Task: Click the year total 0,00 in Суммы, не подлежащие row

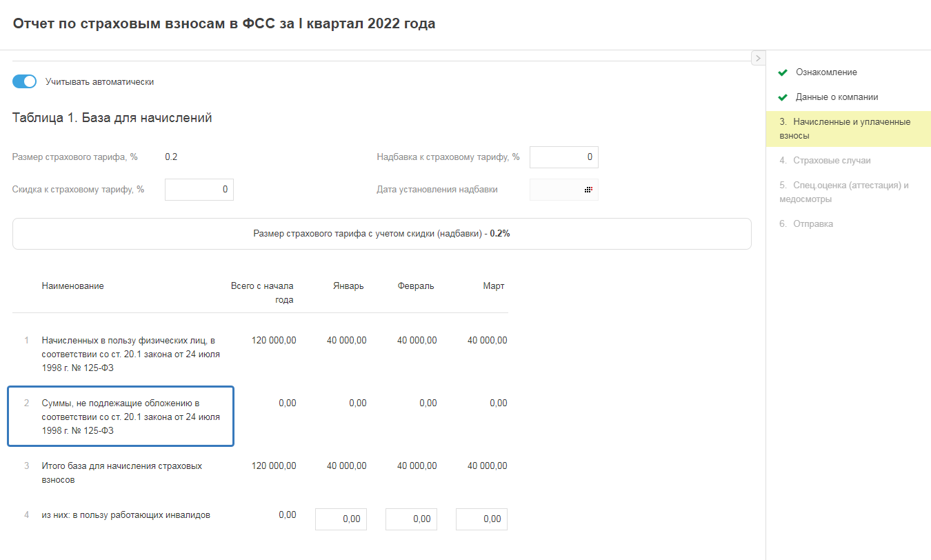Action: [x=288, y=403]
